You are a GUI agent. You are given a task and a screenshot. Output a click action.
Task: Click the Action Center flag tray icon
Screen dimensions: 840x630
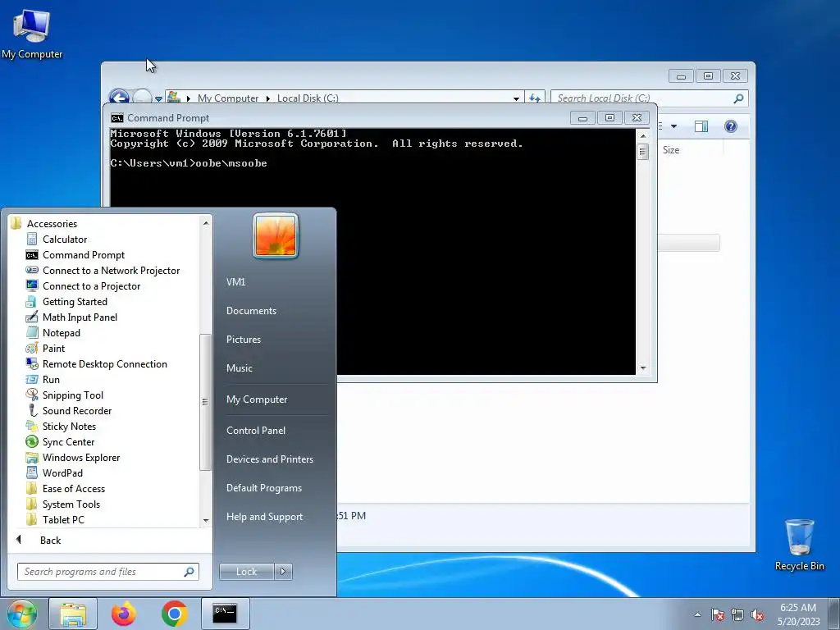click(717, 614)
